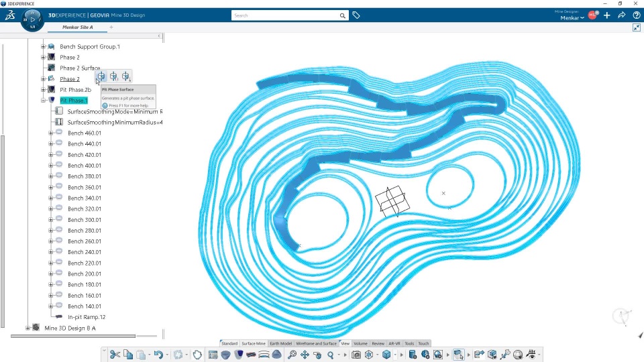The image size is (644, 362).
Task: Expand the Bench 460.01 node
Action: (50, 133)
